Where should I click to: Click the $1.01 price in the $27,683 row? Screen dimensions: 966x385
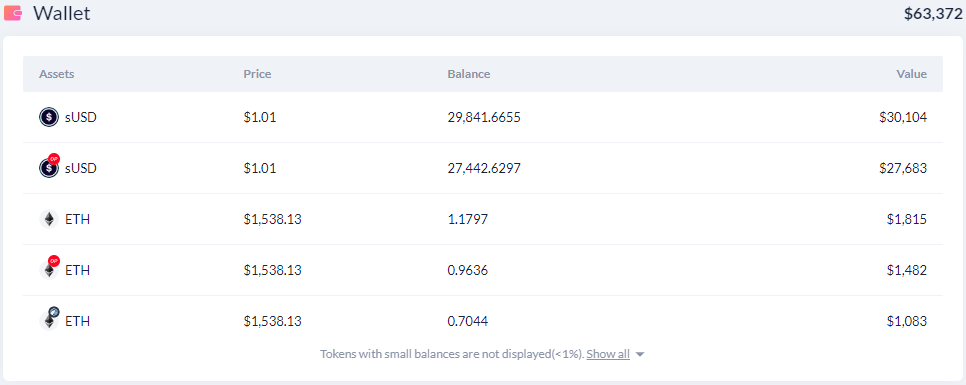coord(260,168)
